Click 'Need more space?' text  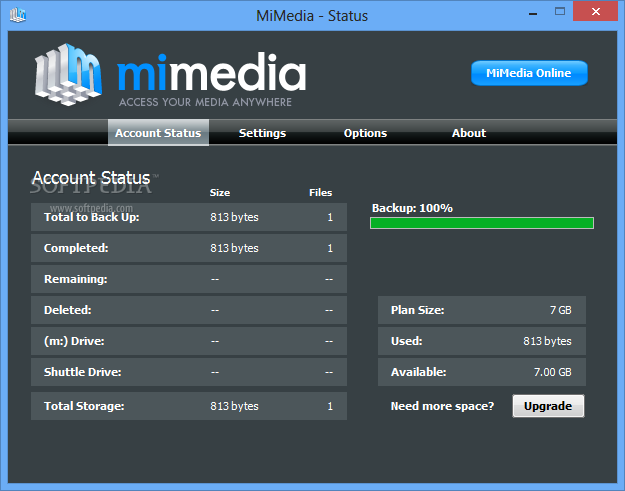pyautogui.click(x=442, y=406)
